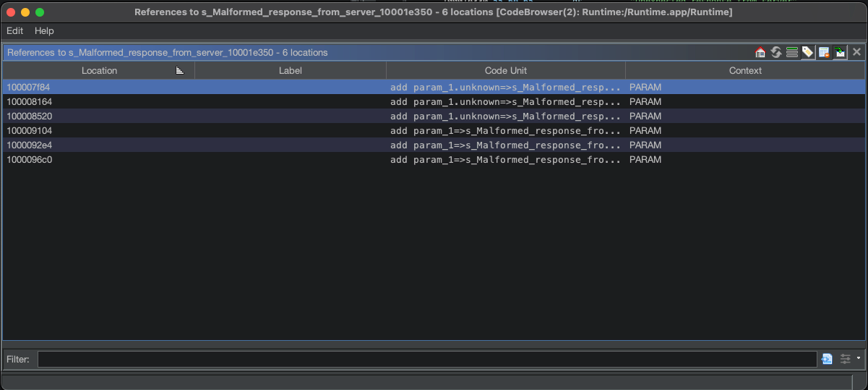Click the column filter sliders icon
Image resolution: width=868 pixels, height=390 pixels.
click(845, 359)
